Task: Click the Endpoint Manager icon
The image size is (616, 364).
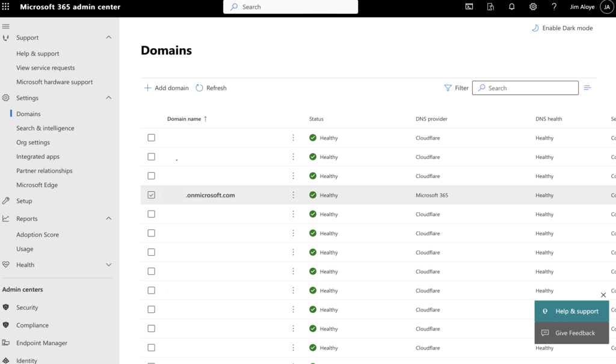Action: coord(5,343)
